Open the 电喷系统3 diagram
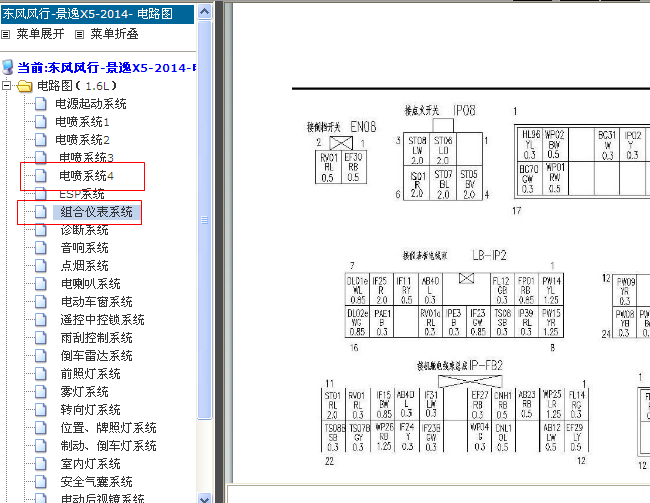650x503 pixels. tap(86, 158)
